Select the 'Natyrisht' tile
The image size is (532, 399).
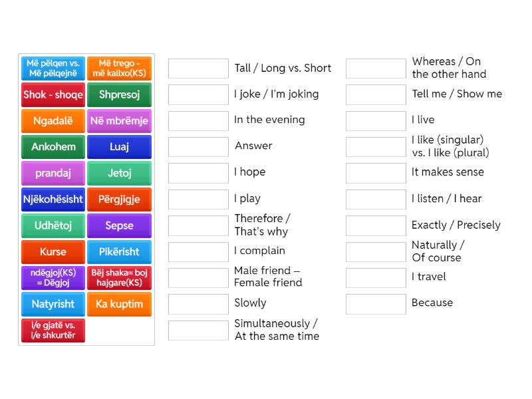(x=53, y=304)
